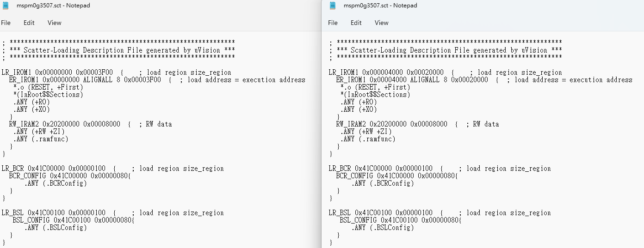Viewport: 644px width, 248px height.
Task: Click the BCR_CONFIG line in the right window
Action: [x=396, y=176]
